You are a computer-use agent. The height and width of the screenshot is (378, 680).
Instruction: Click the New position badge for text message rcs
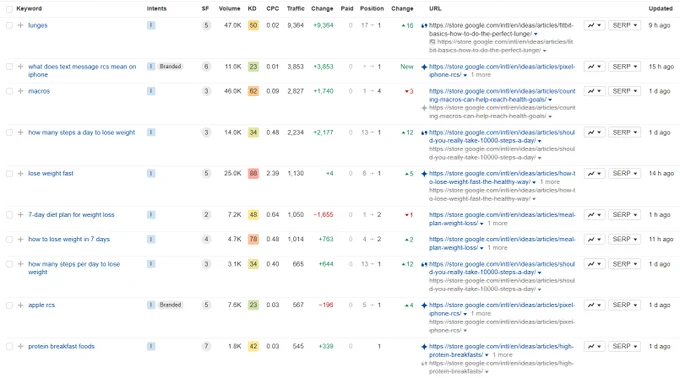tap(407, 67)
